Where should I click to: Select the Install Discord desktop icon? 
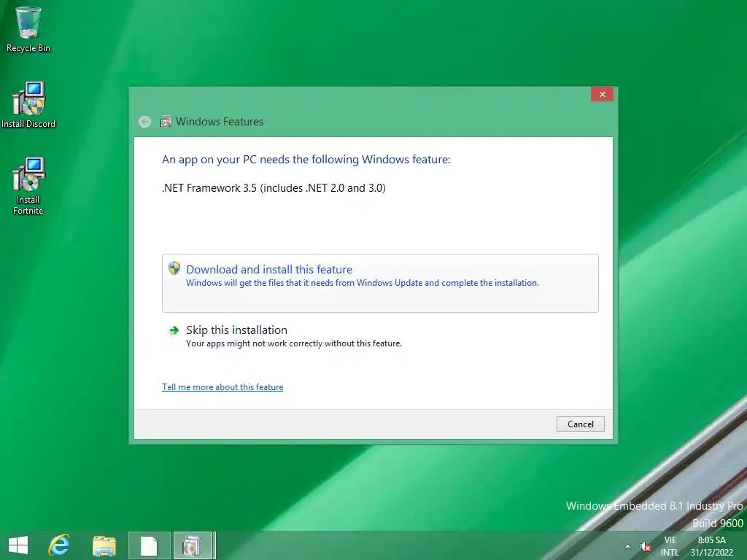click(28, 105)
